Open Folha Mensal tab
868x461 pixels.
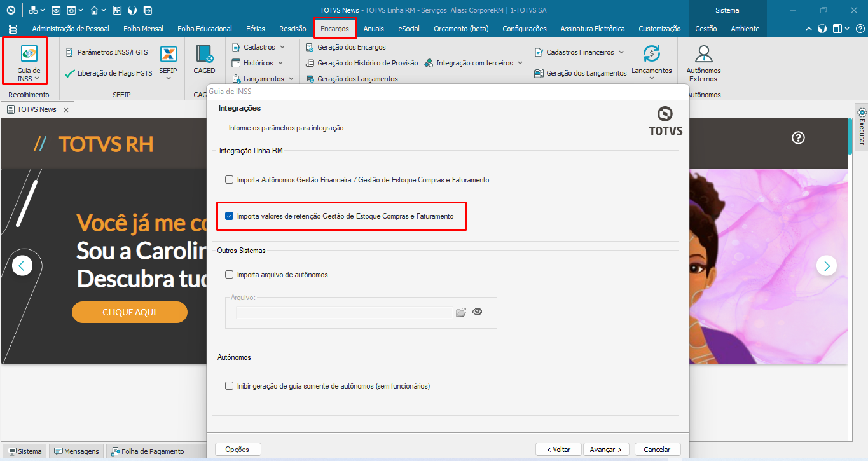tap(143, 29)
